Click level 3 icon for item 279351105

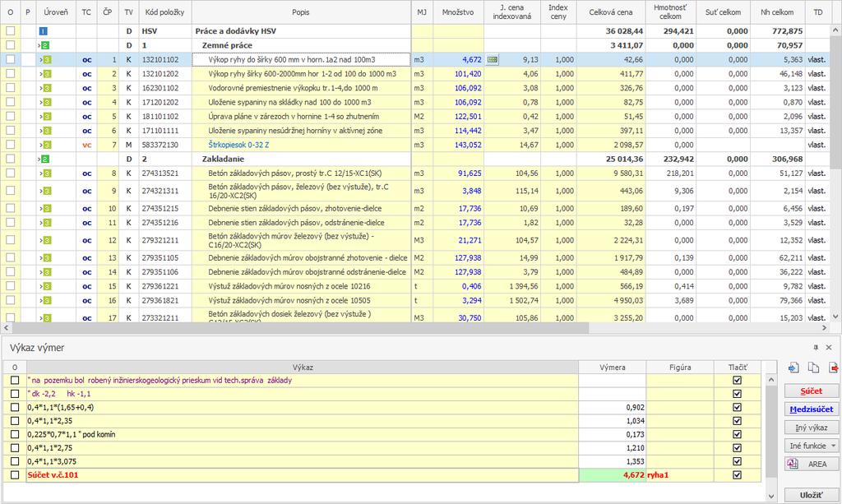coord(47,258)
